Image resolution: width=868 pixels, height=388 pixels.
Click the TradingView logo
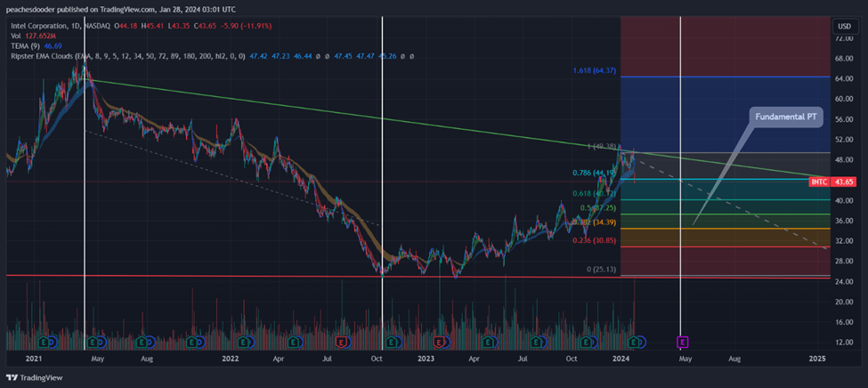pos(35,377)
